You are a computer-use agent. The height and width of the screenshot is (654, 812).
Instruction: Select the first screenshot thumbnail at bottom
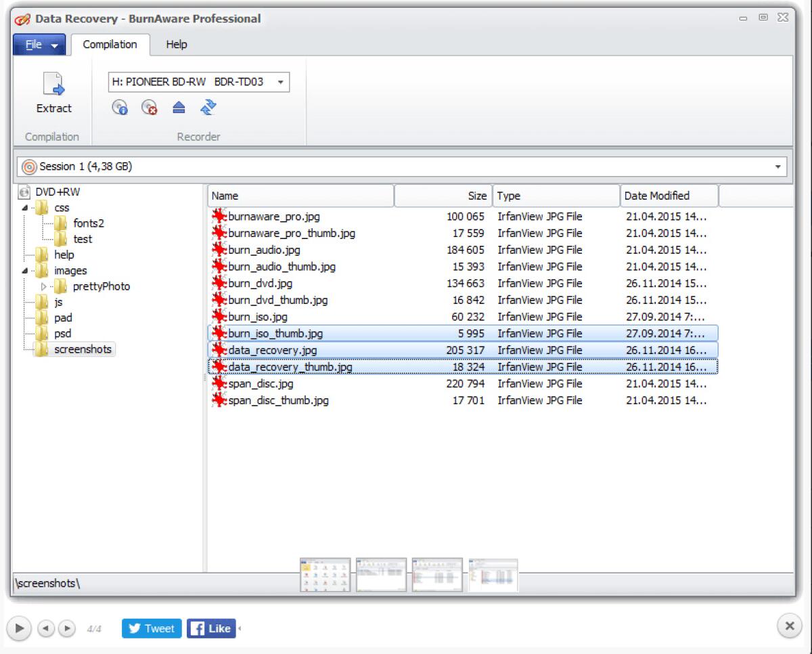pos(325,574)
